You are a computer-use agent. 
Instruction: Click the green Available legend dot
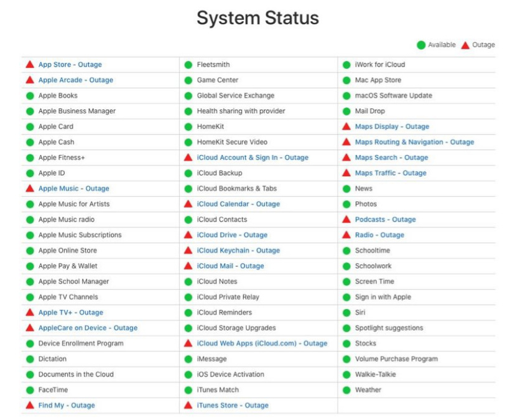coord(421,45)
